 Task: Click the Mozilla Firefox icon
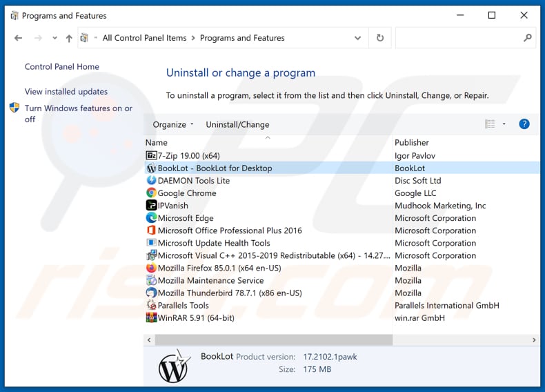tap(151, 268)
